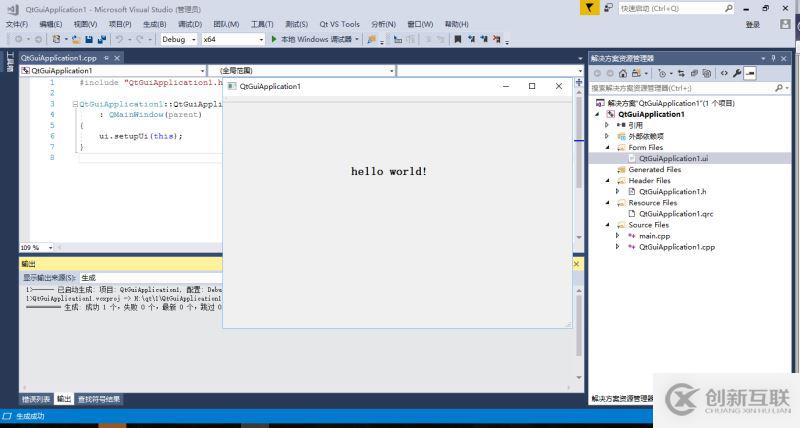Collapse code outlining box at line 3
The width and height of the screenshot is (800, 428).
coord(75,104)
